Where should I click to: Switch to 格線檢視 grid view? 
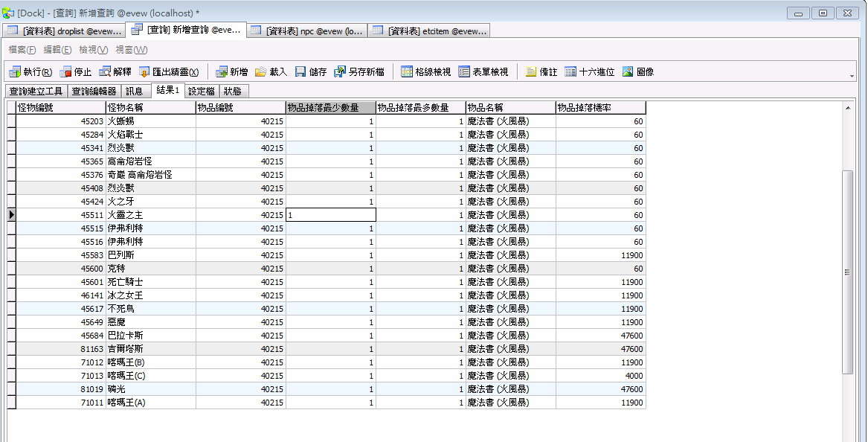coord(425,72)
